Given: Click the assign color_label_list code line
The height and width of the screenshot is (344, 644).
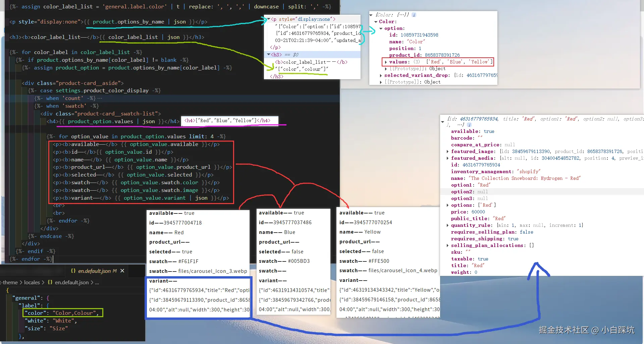Looking at the screenshot, I should pos(170,7).
